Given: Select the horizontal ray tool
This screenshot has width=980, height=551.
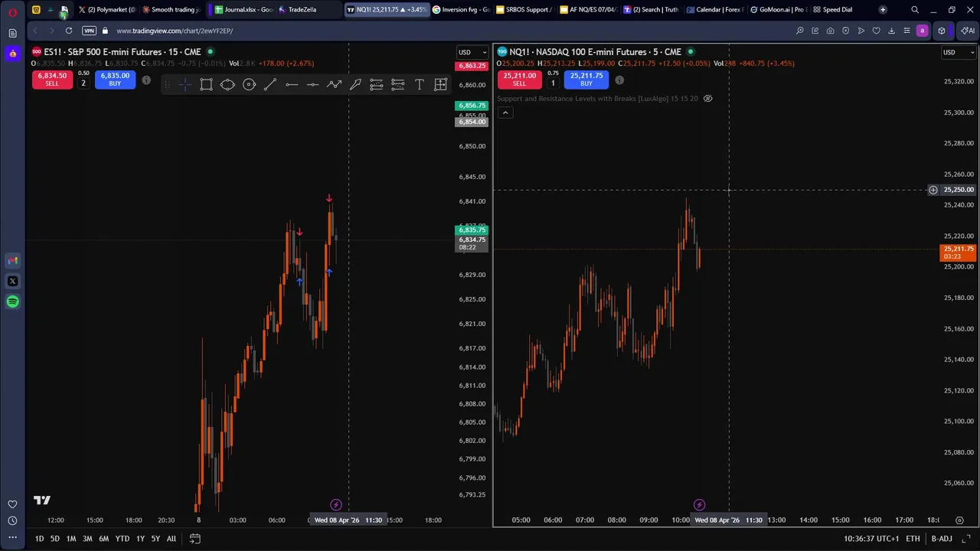Looking at the screenshot, I should [312, 84].
